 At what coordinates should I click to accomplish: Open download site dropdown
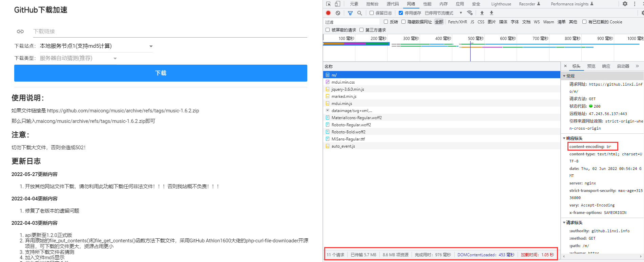point(96,46)
